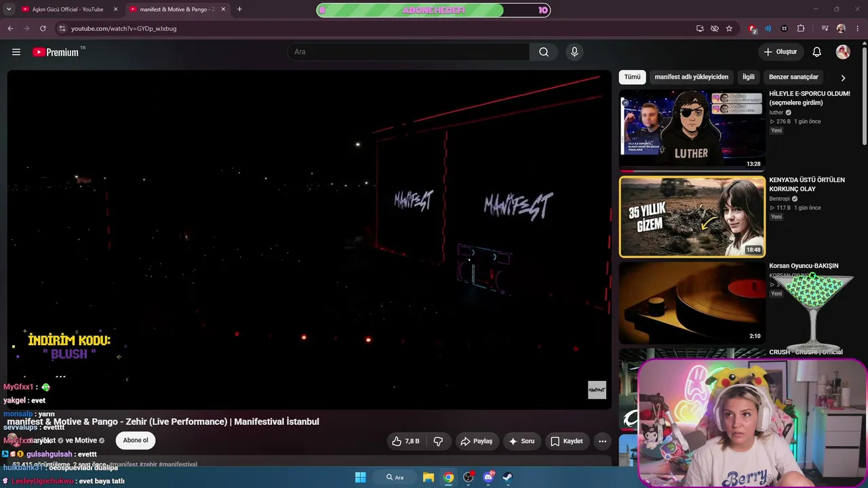Image resolution: width=868 pixels, height=488 pixels.
Task: Select manifest adlı yükleyiciden filter chip
Action: pos(691,77)
